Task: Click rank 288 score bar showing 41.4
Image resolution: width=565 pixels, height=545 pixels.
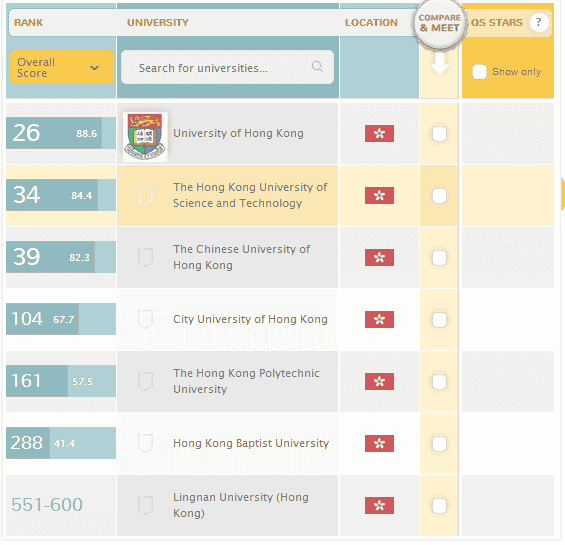Action: coord(61,443)
